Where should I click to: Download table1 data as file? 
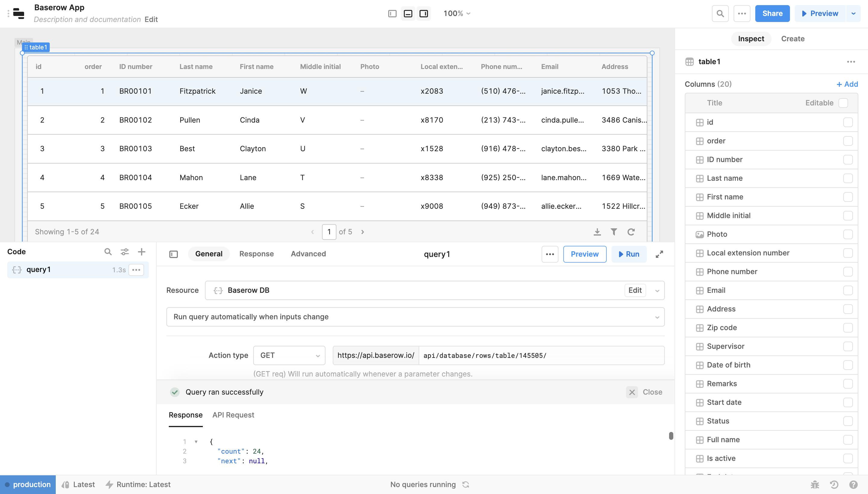click(597, 232)
